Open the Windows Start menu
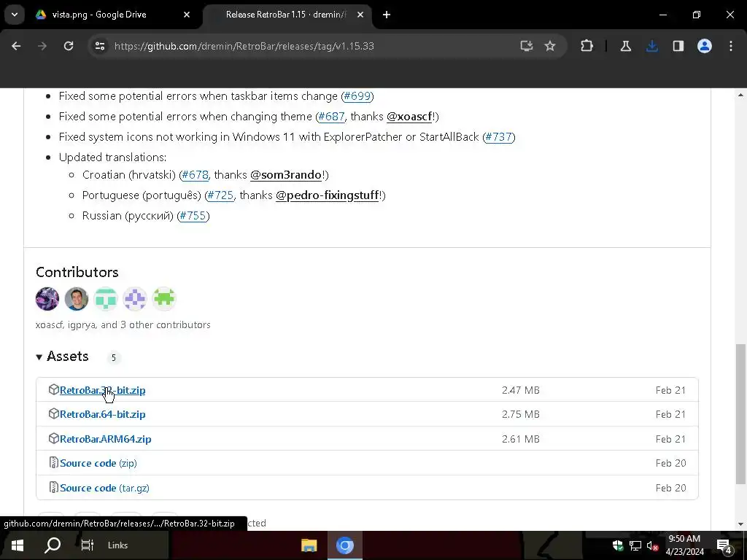The width and height of the screenshot is (747, 560). coord(18,545)
